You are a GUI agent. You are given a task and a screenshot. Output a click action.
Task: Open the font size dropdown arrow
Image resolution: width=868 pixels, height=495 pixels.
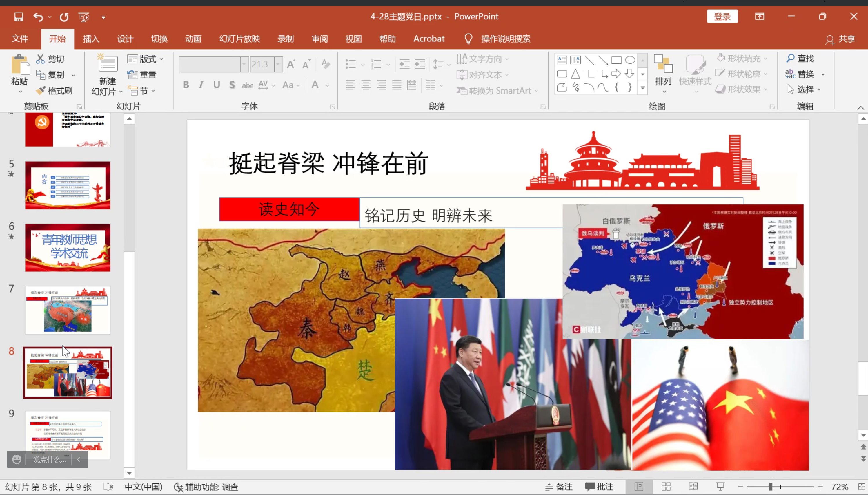pyautogui.click(x=278, y=64)
